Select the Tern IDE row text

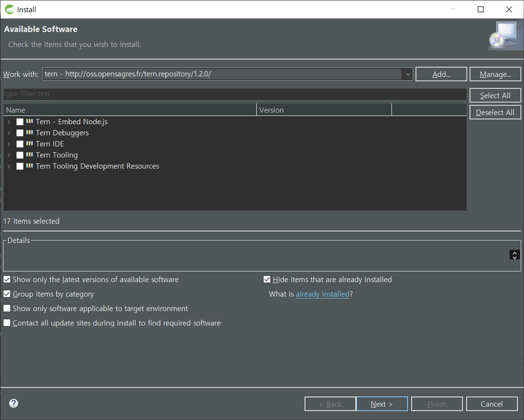tap(50, 144)
